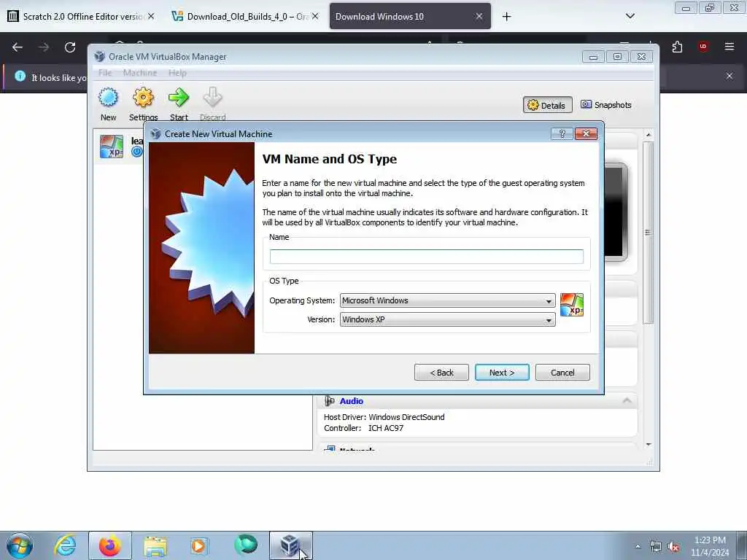Open the Firefox hamburger menu

pos(729,47)
